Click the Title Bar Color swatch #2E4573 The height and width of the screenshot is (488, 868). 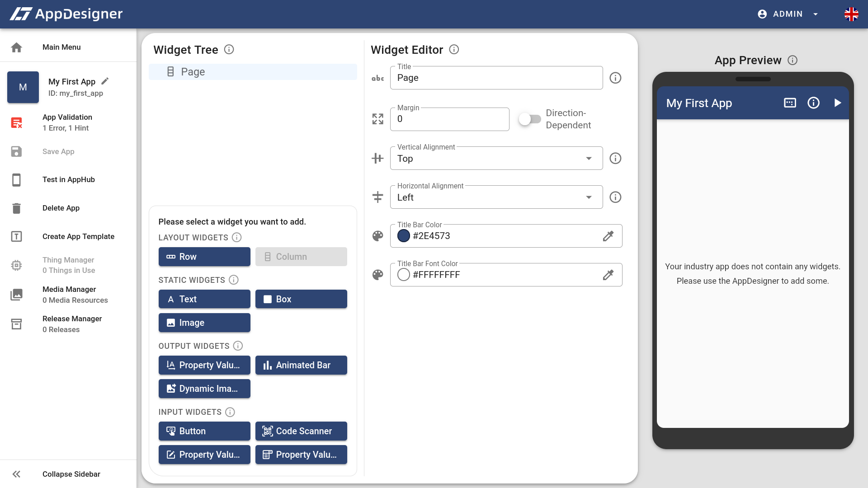403,236
